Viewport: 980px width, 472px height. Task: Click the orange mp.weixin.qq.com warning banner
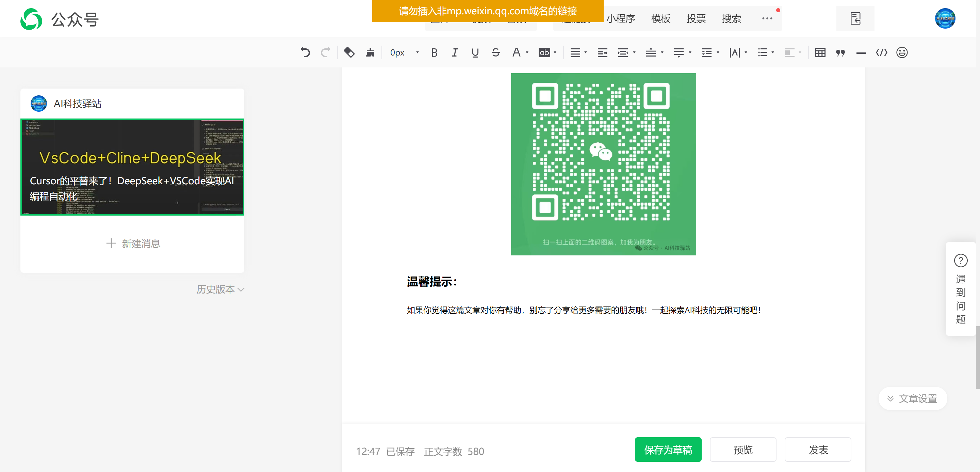point(488,11)
